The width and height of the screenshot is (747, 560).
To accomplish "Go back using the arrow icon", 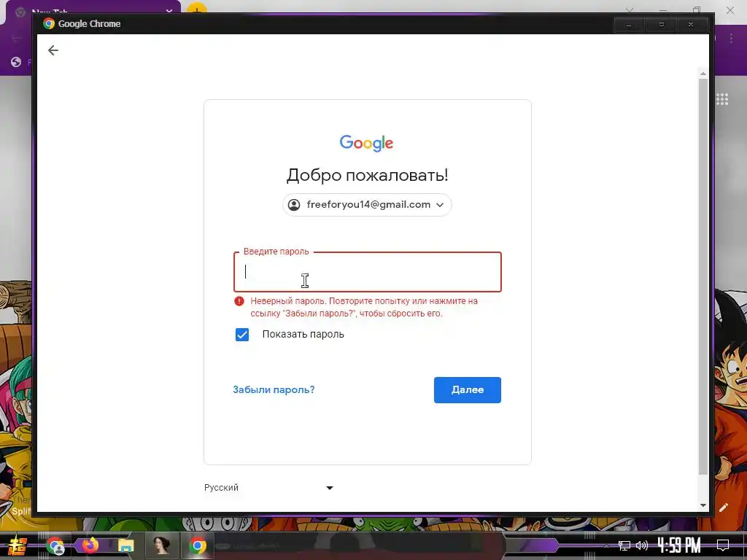I will pos(53,50).
